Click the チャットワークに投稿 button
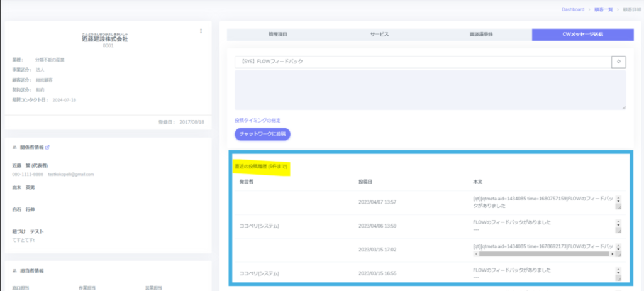This screenshot has width=644, height=291. (x=262, y=134)
